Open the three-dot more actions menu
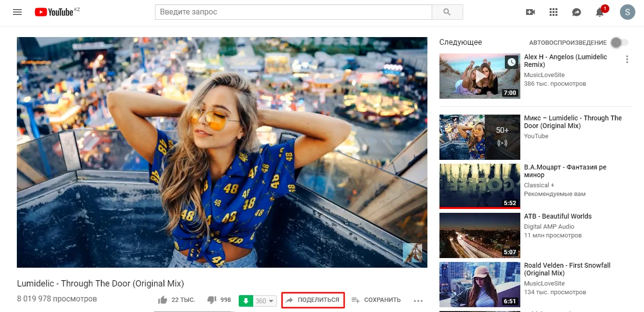 [418, 301]
